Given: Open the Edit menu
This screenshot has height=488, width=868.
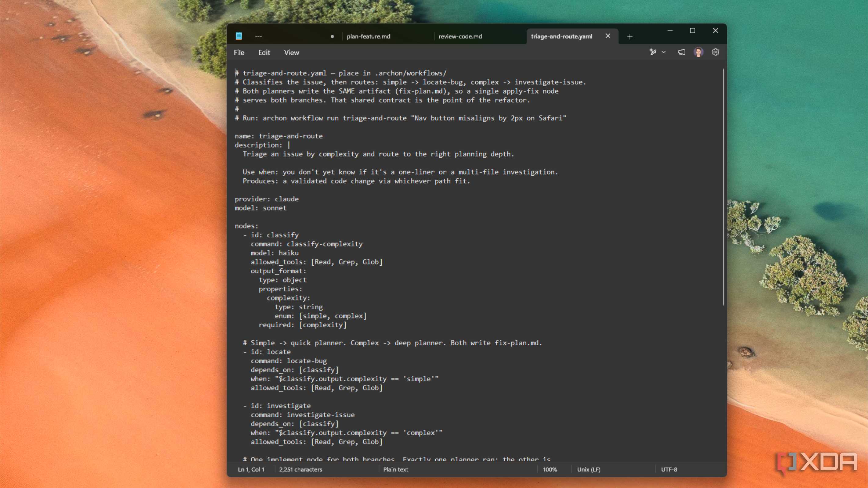Looking at the screenshot, I should tap(264, 52).
